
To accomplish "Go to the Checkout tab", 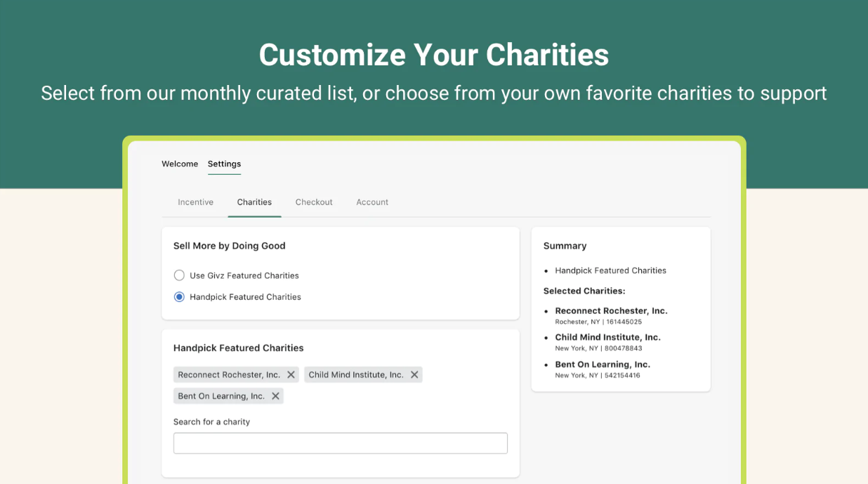I will tap(314, 202).
